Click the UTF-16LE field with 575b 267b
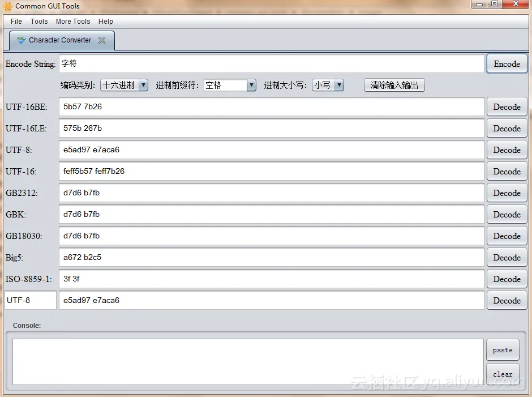 tap(272, 128)
